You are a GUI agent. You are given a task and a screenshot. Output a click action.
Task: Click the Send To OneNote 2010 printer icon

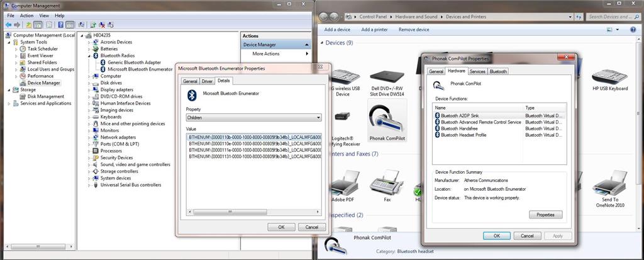(609, 186)
